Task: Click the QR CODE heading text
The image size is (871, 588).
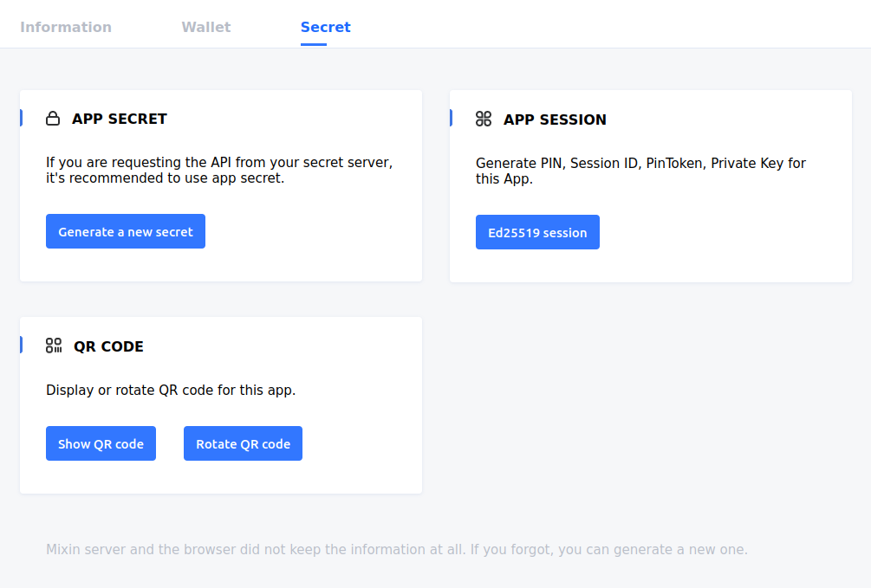Action: (x=108, y=346)
